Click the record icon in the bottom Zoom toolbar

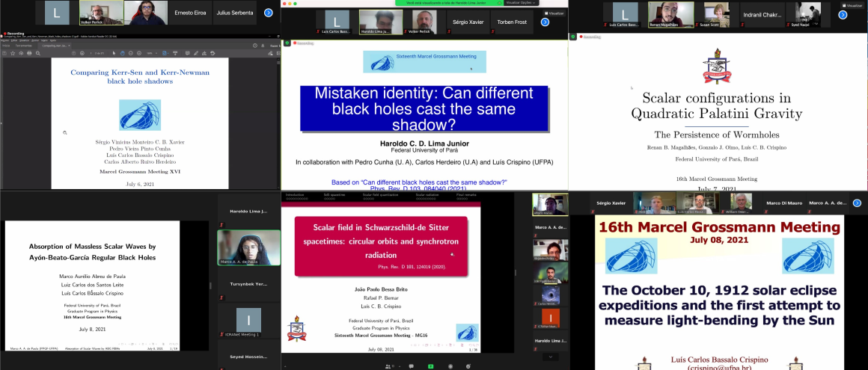click(450, 366)
